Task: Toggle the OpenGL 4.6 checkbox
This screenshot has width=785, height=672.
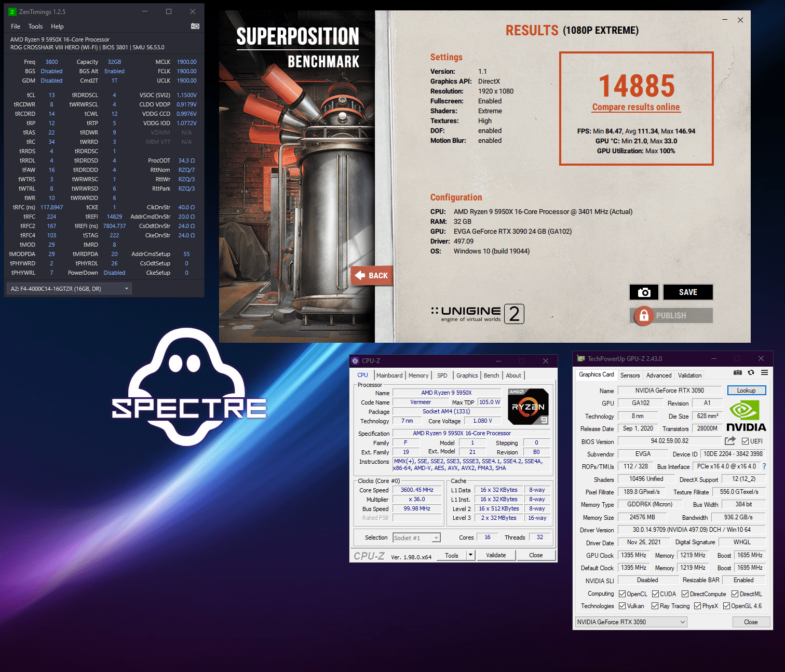Action: [726, 606]
